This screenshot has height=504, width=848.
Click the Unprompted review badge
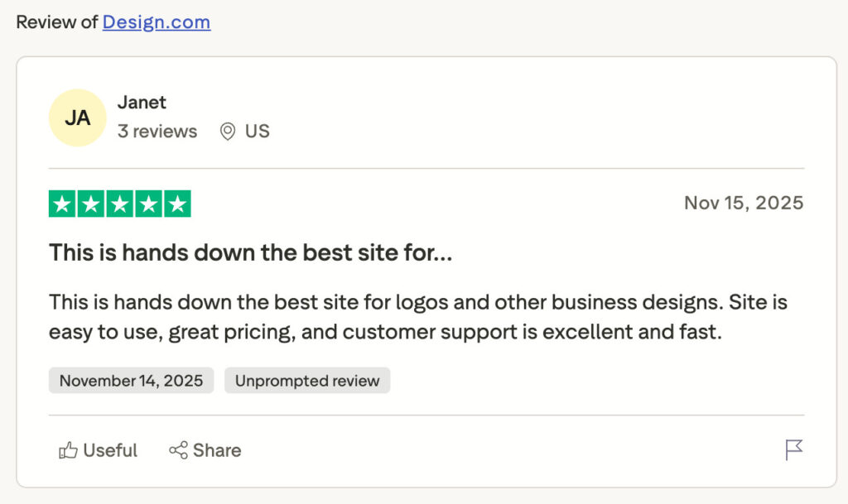(307, 381)
